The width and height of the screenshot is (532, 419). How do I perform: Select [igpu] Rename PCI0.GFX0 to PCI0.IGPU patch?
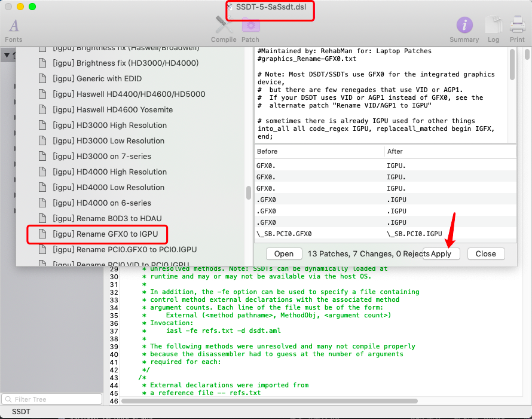click(x=124, y=249)
